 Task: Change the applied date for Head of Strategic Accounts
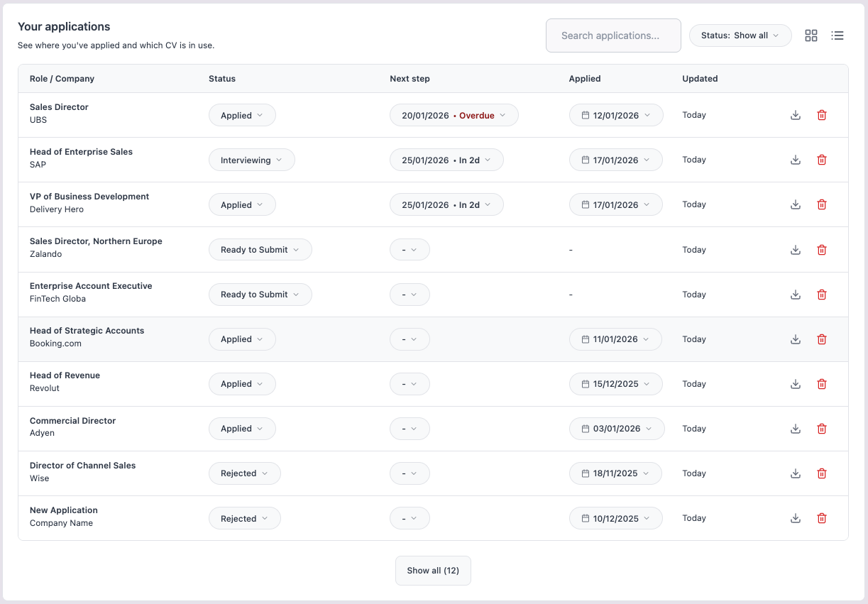tap(615, 339)
